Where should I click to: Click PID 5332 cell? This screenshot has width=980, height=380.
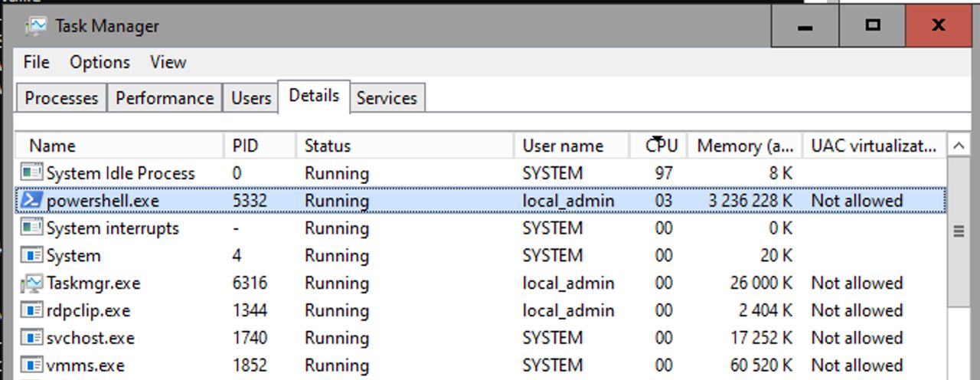250,201
